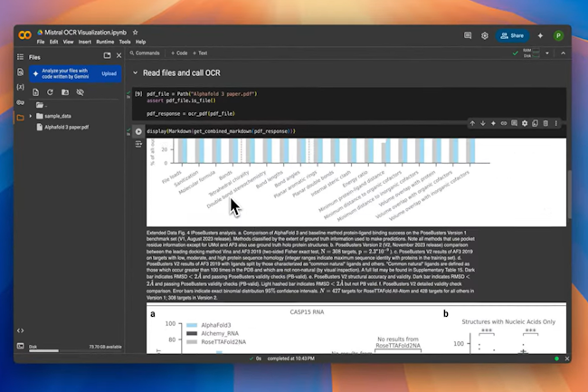
Task: Open cell editor settings gear
Action: click(525, 123)
